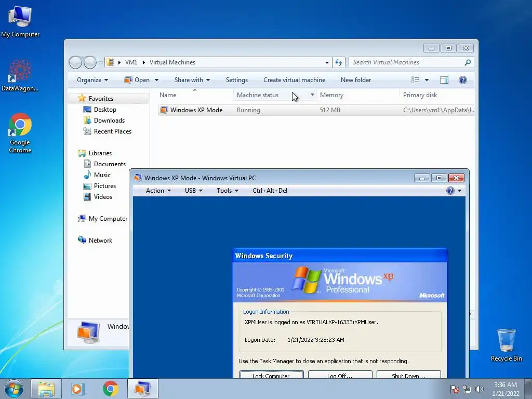This screenshot has width=532, height=399.
Task: Open the Windows Start menu orb
Action: click(x=14, y=389)
